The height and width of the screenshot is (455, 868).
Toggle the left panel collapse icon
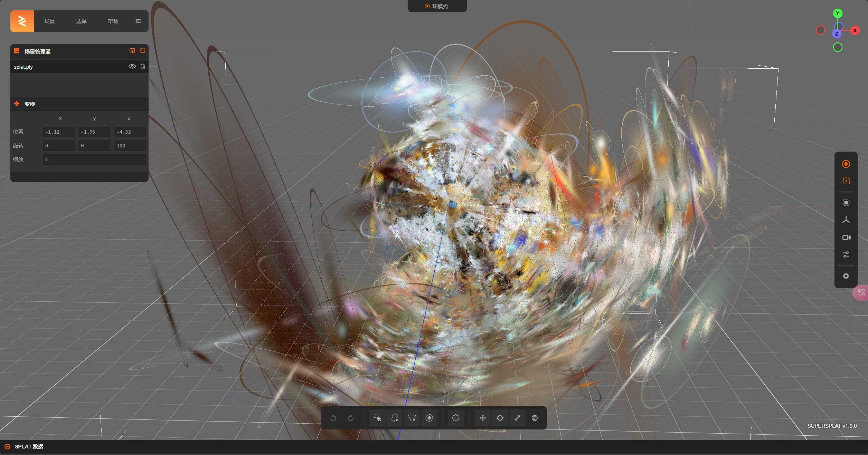pos(139,21)
